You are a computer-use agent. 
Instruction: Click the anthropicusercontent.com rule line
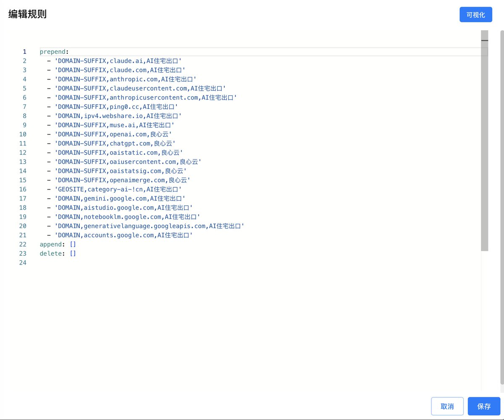coord(142,97)
